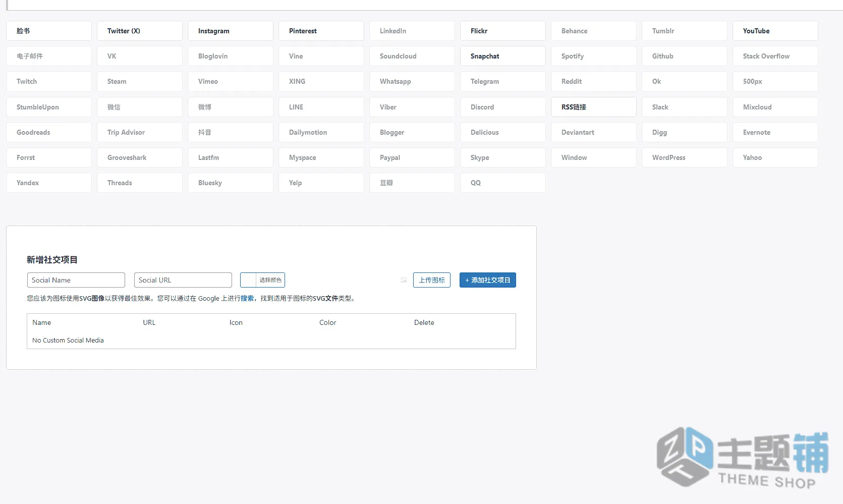The width and height of the screenshot is (843, 504).
Task: Toggle the Snapchat social item
Action: pos(503,56)
